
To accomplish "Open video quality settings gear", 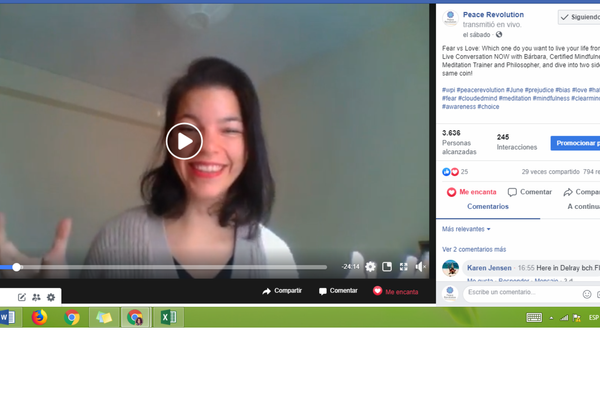I will point(370,266).
